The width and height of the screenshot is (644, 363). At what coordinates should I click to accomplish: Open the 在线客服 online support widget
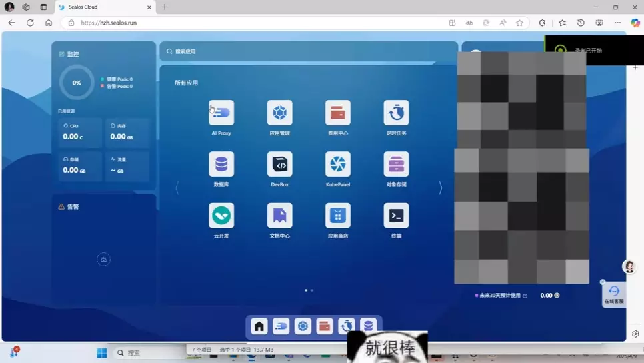tap(614, 295)
